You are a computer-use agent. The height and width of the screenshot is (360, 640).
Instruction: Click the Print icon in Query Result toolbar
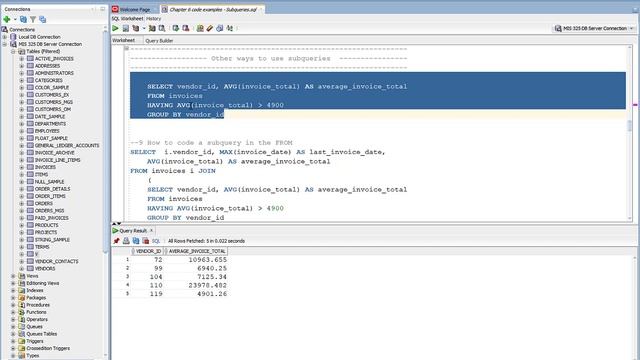126,241
